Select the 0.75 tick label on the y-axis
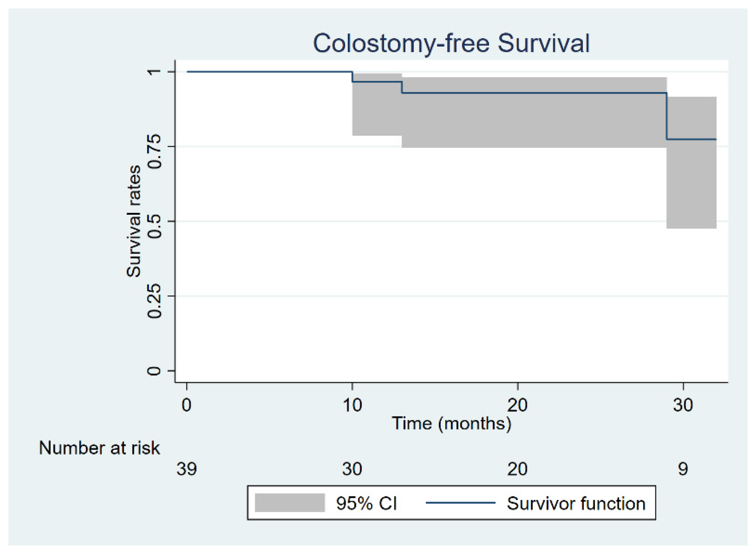Image resolution: width=756 pixels, height=555 pixels. pos(154,151)
